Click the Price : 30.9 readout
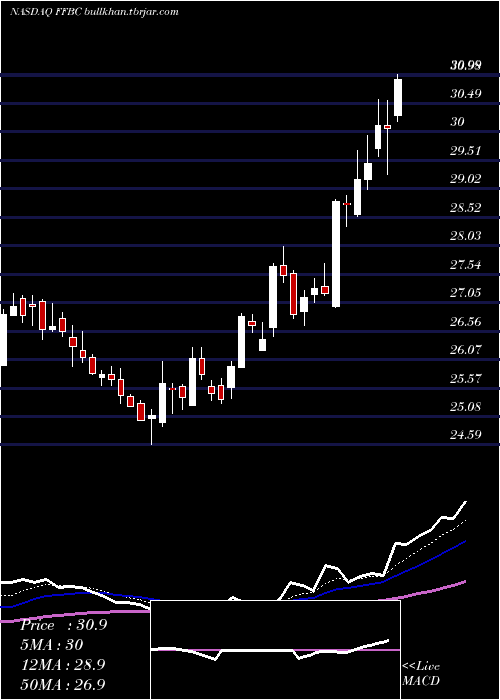This screenshot has width=500, height=700. pos(64,625)
